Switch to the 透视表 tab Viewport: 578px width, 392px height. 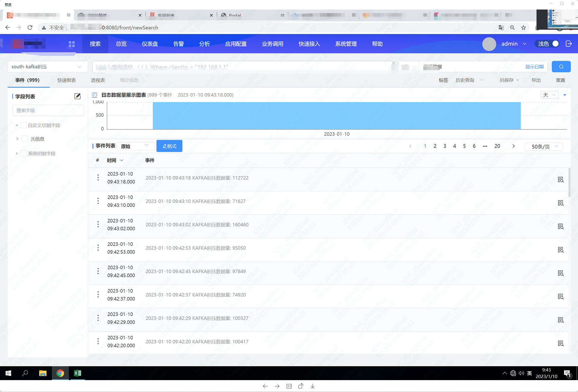98,80
